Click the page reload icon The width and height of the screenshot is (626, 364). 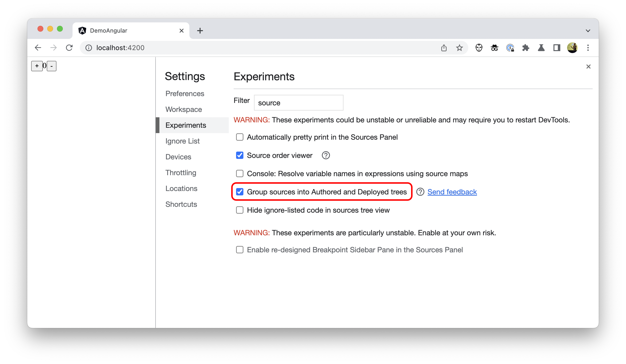click(69, 48)
